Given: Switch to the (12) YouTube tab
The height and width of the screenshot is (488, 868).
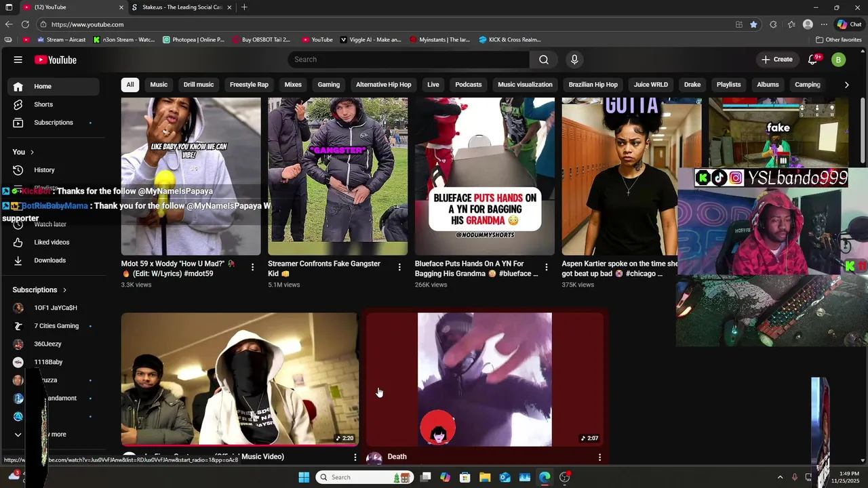Looking at the screenshot, I should 73,7.
